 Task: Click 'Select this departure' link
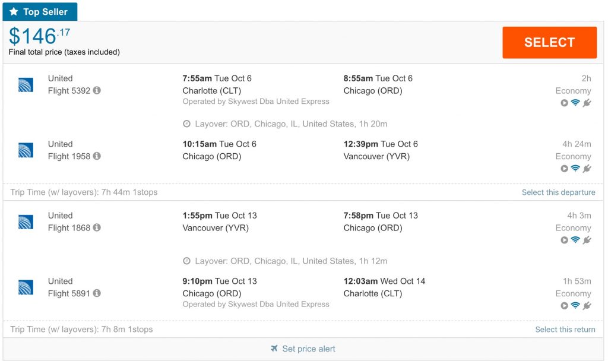558,192
